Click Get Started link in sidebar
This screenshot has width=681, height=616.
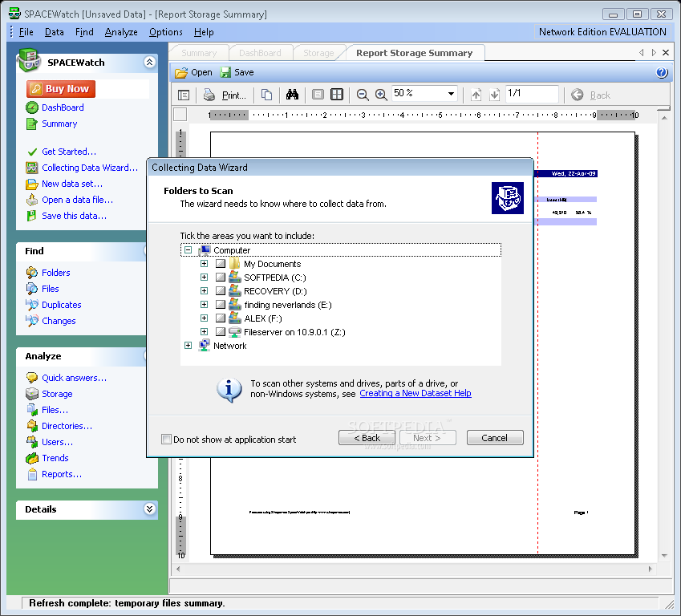(69, 152)
